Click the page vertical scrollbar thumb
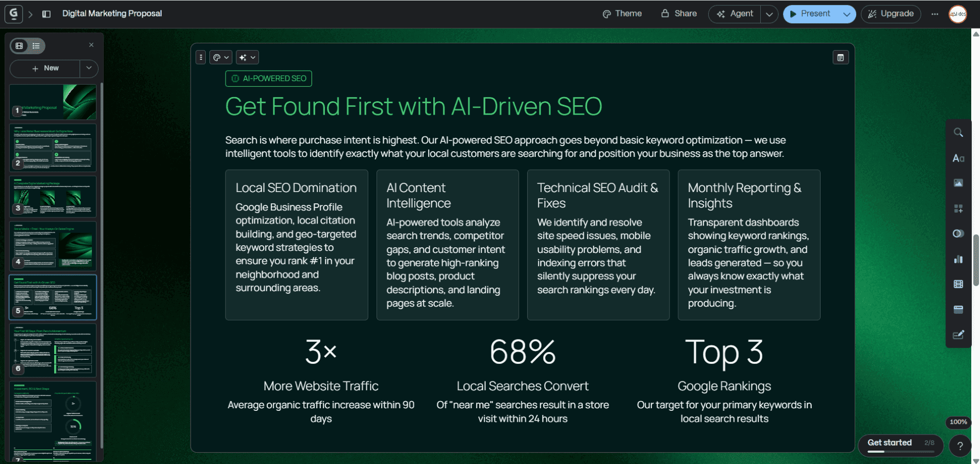This screenshot has width=980, height=464. (x=976, y=260)
